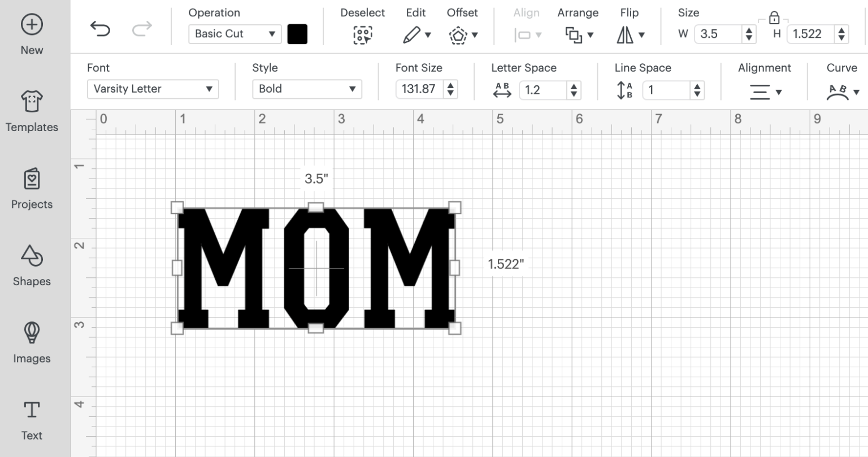Click the Redo arrow icon
868x457 pixels.
point(142,29)
